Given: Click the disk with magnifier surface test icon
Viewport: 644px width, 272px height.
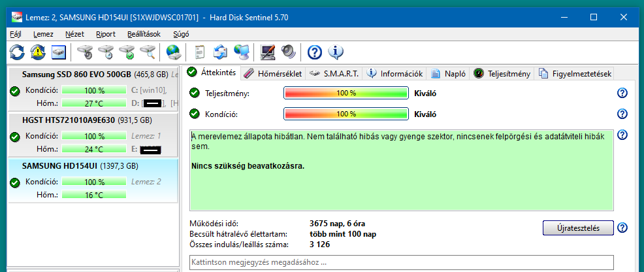Looking at the screenshot, I should 147,52.
